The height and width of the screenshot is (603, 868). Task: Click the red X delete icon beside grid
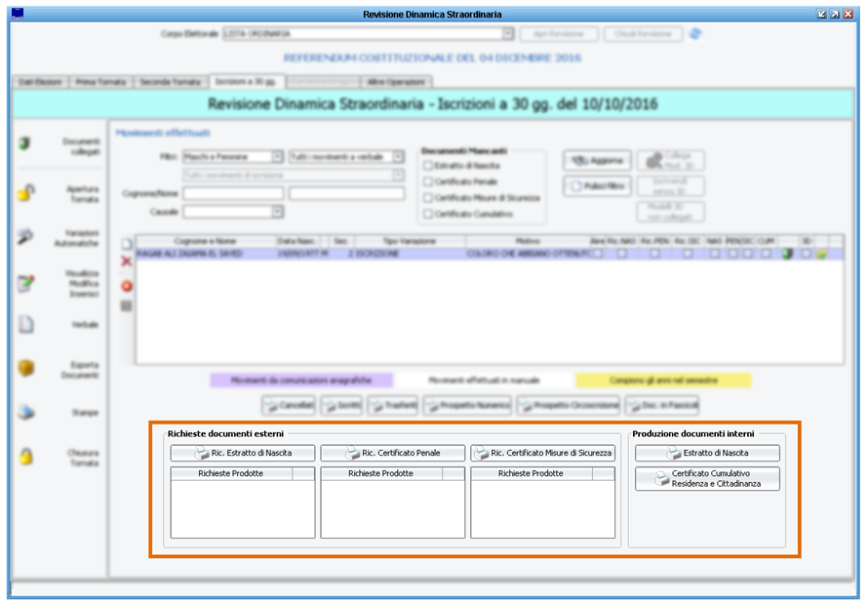pyautogui.click(x=127, y=261)
